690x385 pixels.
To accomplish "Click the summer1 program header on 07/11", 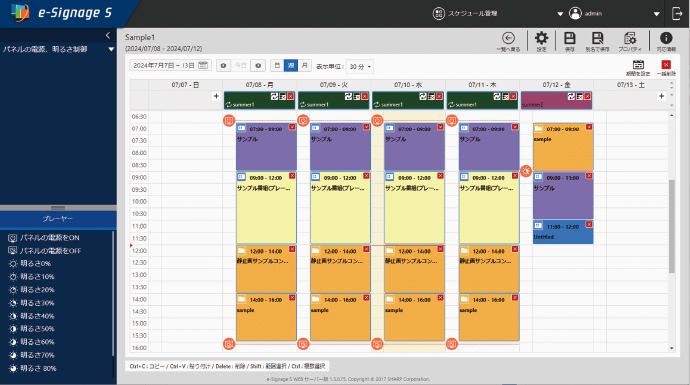I will coord(482,101).
